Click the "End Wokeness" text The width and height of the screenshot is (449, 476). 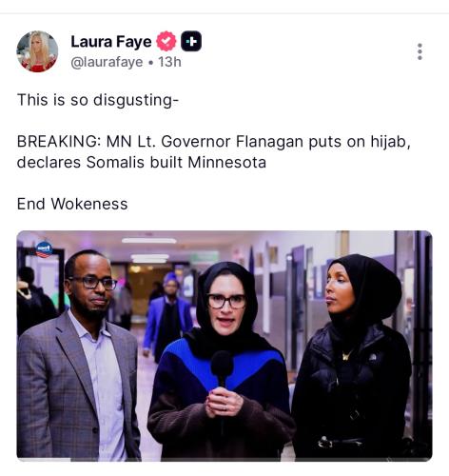[x=72, y=204]
